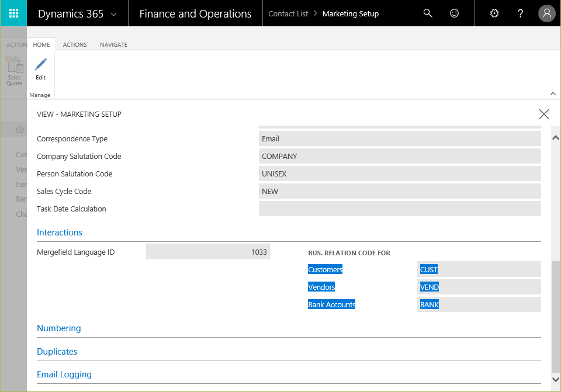Click the Mergefield Language ID field

(x=208, y=252)
